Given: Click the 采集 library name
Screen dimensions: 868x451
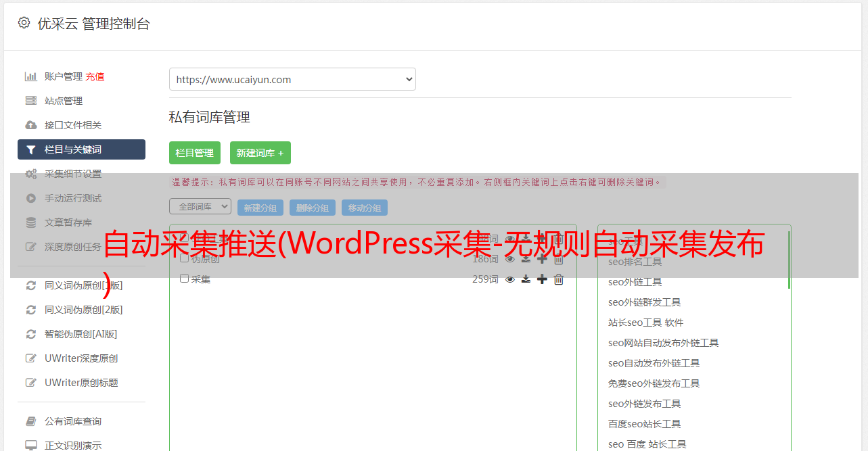Looking at the screenshot, I should pos(201,279).
